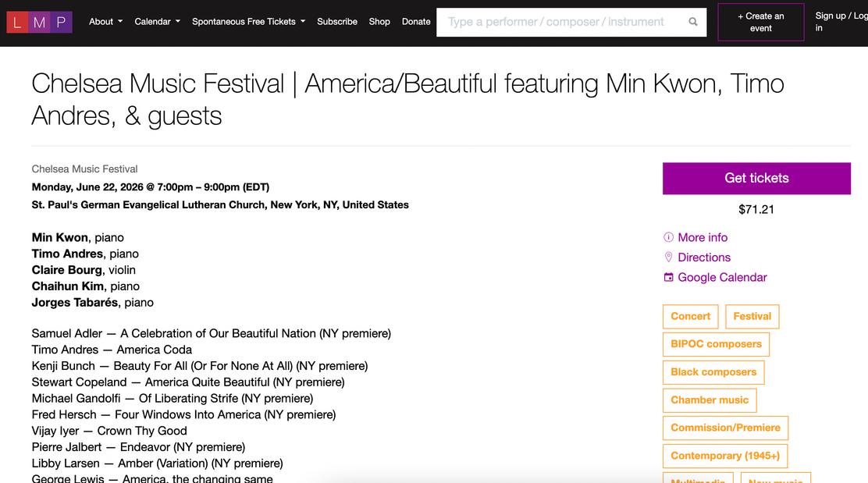Click performer name Min Kwon
The width and height of the screenshot is (868, 483).
click(x=60, y=237)
